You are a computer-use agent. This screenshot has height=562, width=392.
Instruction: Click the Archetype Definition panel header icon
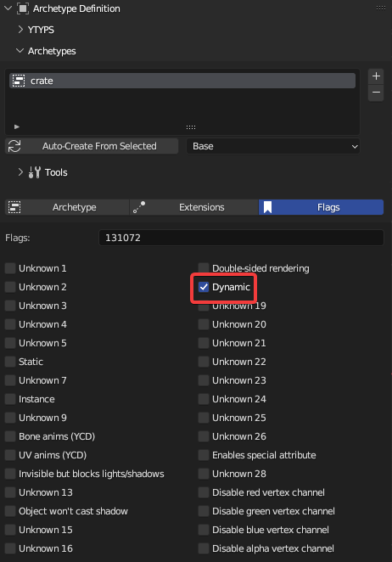(23, 8)
